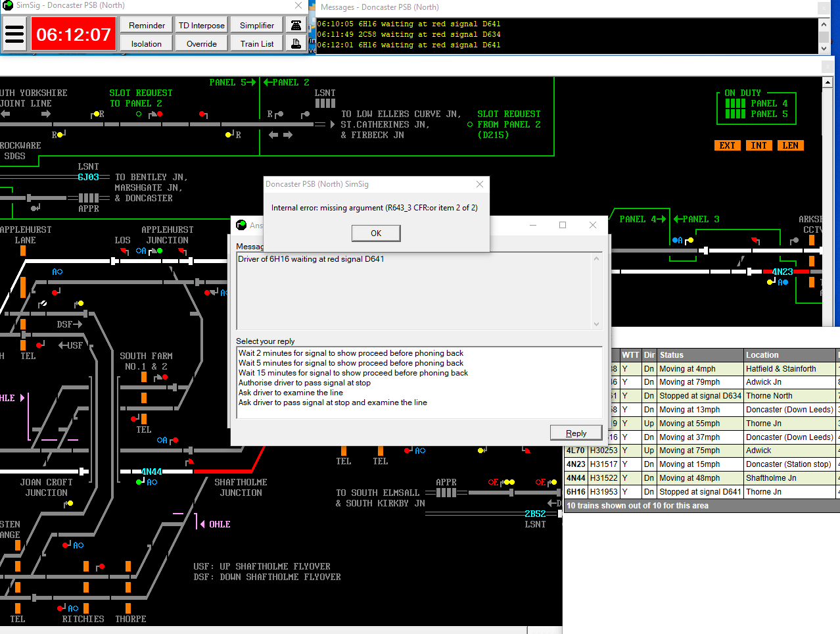The height and width of the screenshot is (634, 840).
Task: Click train berth 2B52 on track diagram
Action: 535,514
